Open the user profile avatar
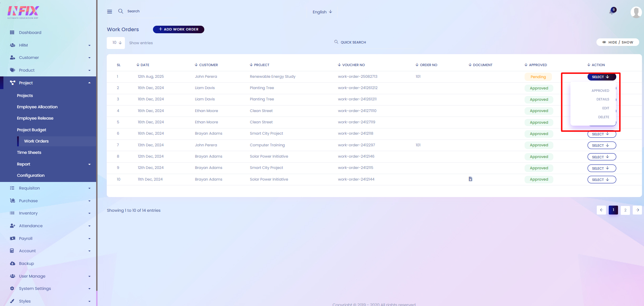The image size is (644, 306). (636, 12)
